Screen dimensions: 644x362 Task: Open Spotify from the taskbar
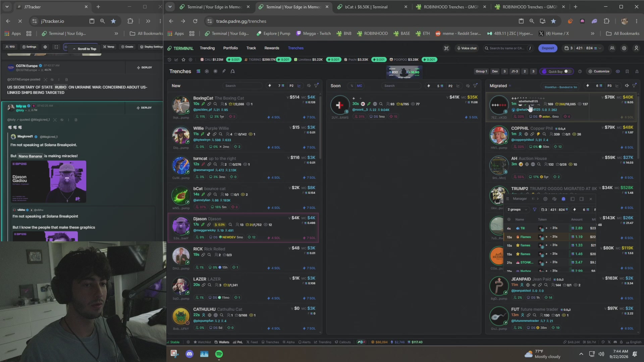point(219,354)
